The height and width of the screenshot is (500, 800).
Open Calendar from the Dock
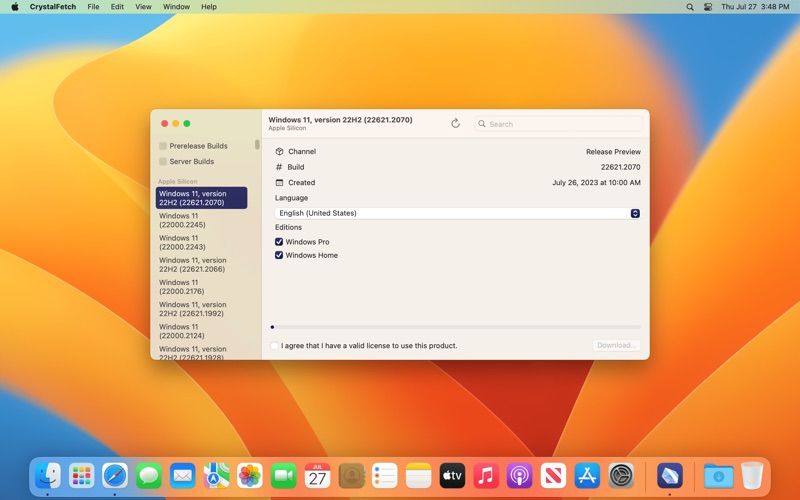(x=317, y=476)
